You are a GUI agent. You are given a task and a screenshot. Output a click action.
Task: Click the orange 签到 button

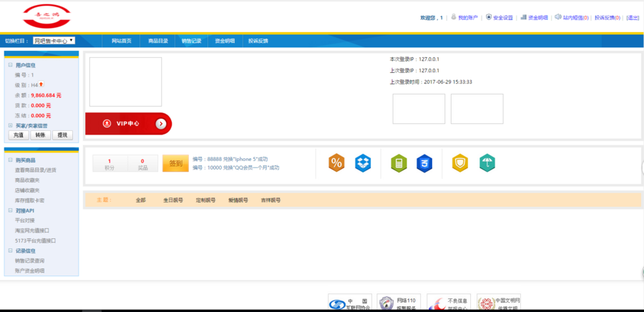pyautogui.click(x=176, y=163)
